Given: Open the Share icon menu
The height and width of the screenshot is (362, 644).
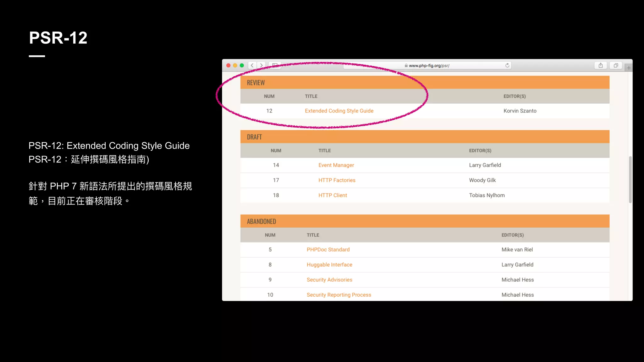Looking at the screenshot, I should [601, 65].
